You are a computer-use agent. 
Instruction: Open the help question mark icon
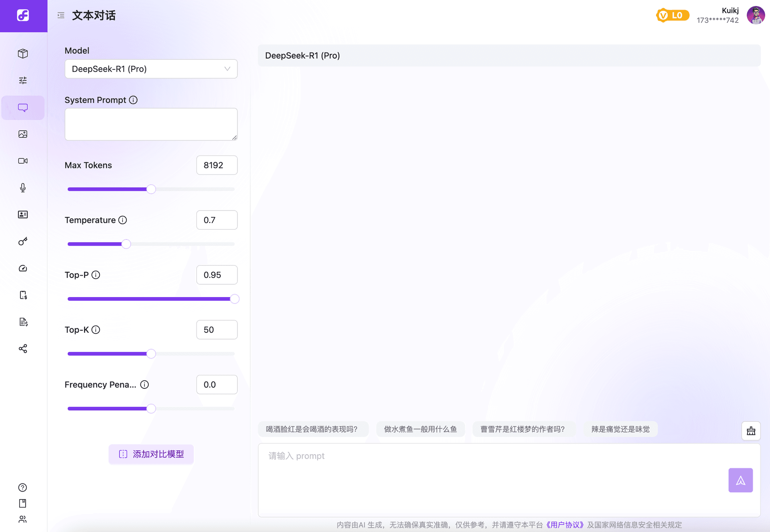point(22,487)
